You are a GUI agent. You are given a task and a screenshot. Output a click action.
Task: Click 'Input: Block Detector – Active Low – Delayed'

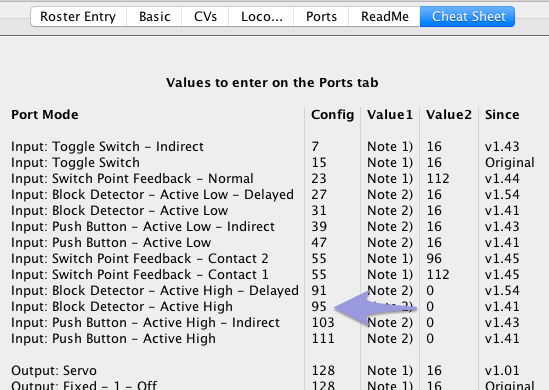pyautogui.click(x=152, y=195)
